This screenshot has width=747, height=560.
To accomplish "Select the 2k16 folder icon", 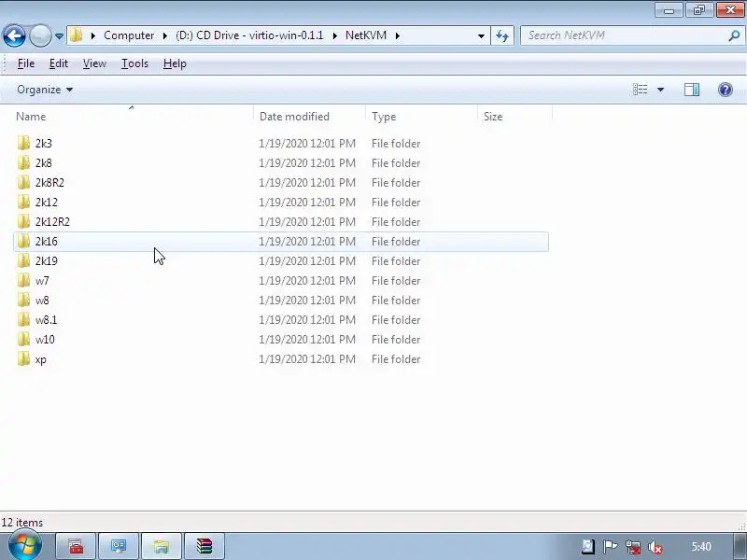I will pyautogui.click(x=23, y=242).
